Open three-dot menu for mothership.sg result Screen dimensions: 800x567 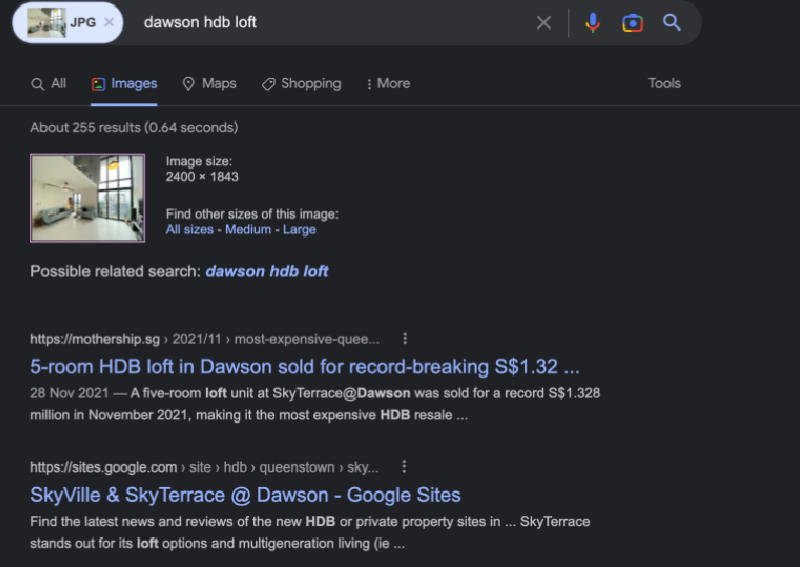coord(405,339)
